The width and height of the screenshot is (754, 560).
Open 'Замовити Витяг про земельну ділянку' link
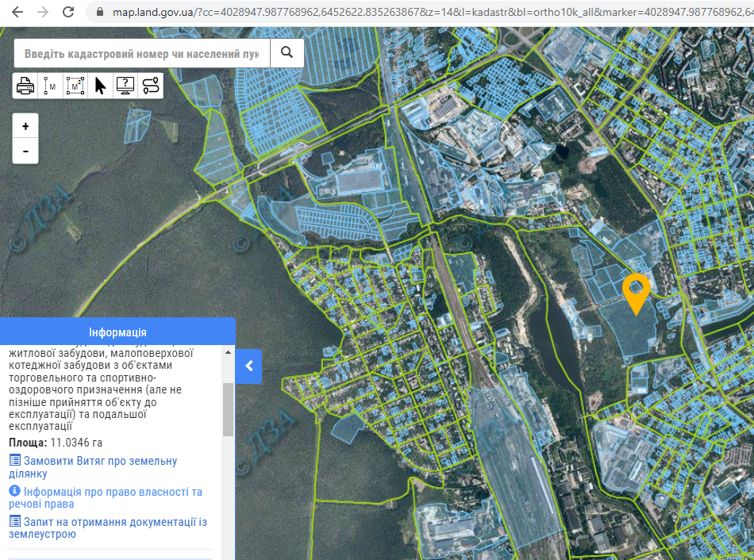pos(94,466)
